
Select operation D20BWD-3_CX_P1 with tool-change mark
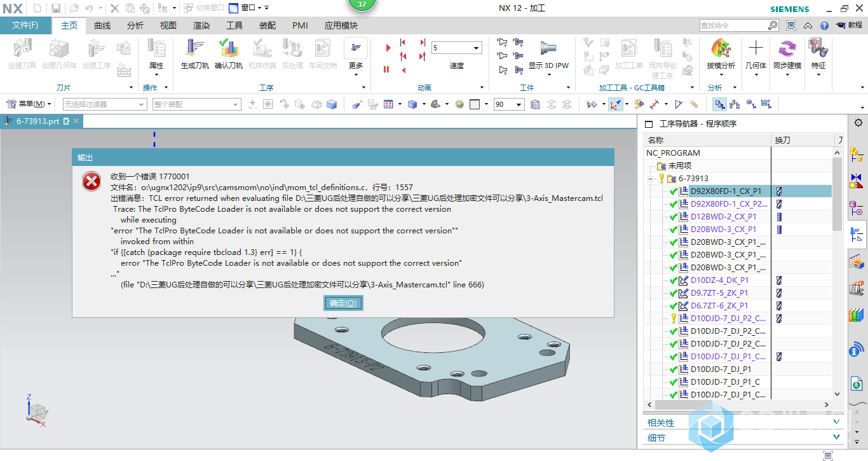pyautogui.click(x=723, y=229)
